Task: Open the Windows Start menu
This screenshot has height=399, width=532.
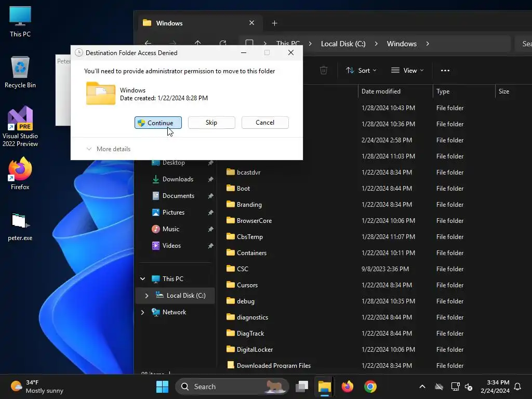Action: [162, 387]
